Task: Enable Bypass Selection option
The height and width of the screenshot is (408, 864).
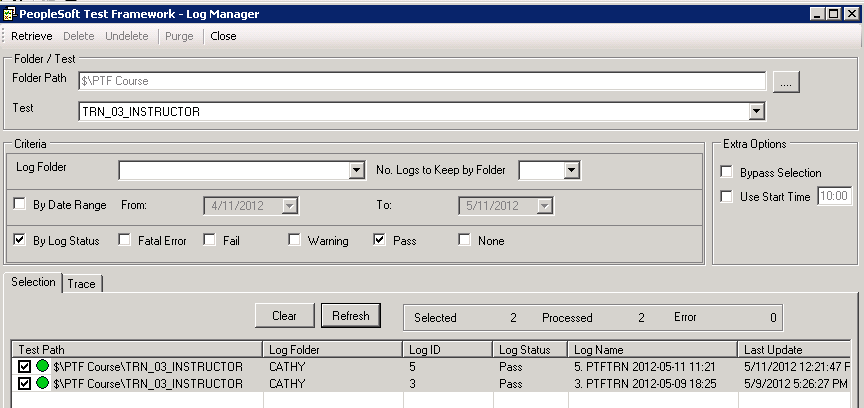Action: (726, 172)
